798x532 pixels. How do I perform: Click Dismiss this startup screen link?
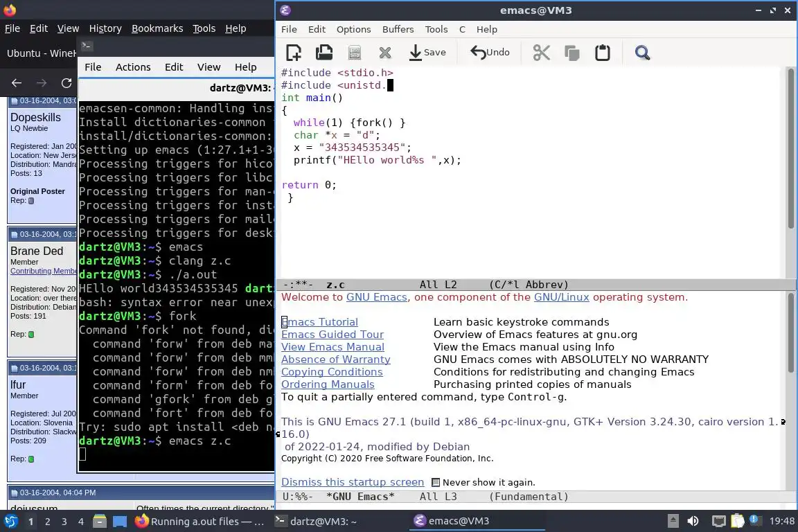pos(353,482)
